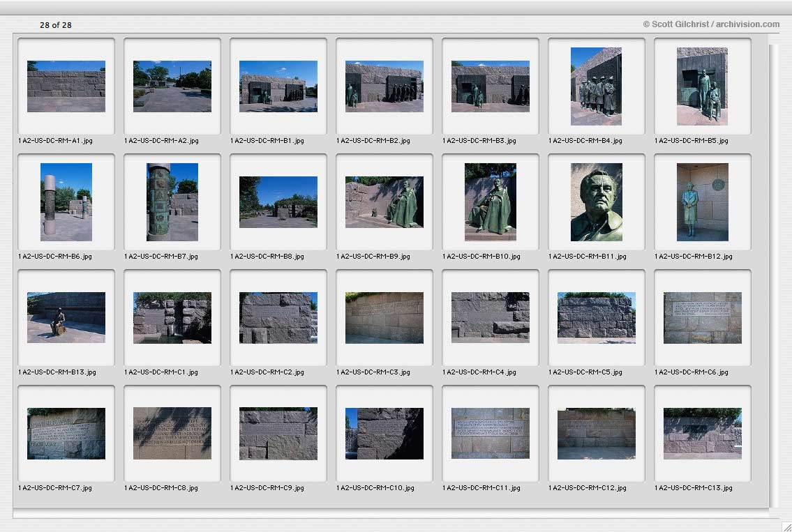Select the thumbnail image for 1A2-US-DC-RM-C7.jpg
The image size is (792, 532).
tap(66, 433)
